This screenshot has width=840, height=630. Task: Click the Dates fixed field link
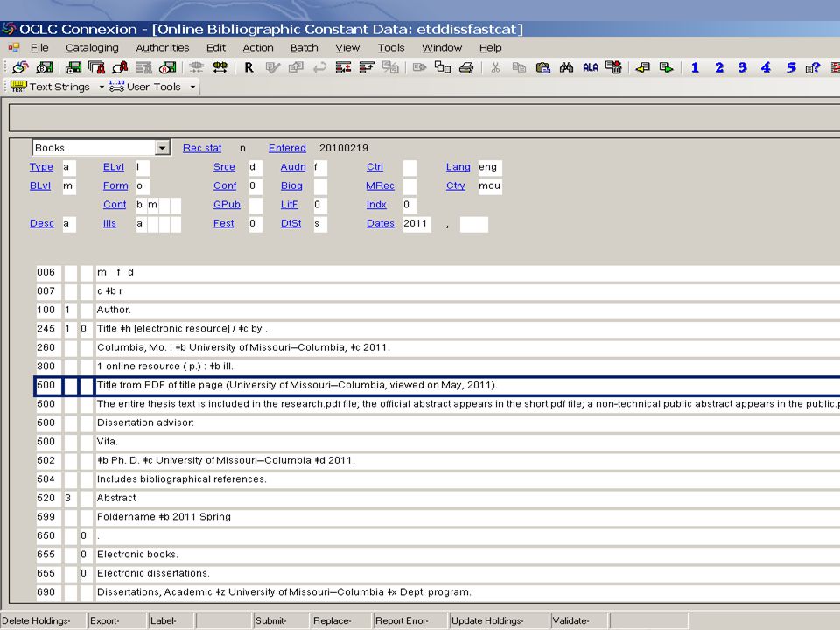coord(381,223)
